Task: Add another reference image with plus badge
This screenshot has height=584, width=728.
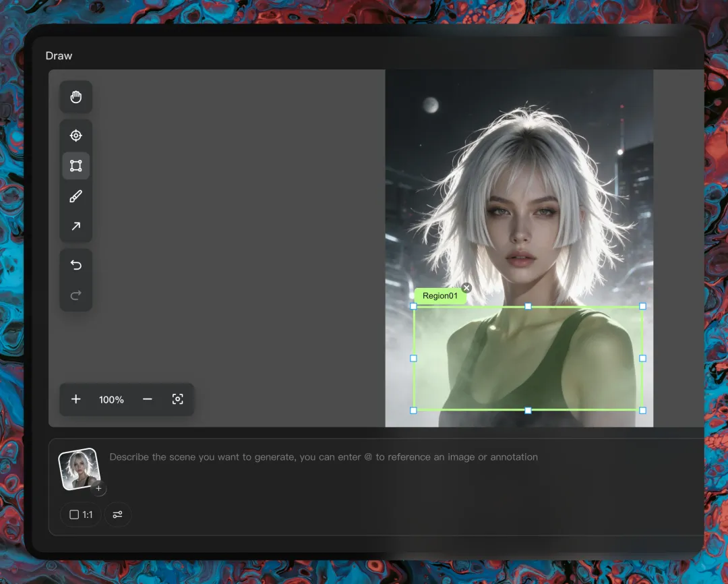Action: [98, 488]
